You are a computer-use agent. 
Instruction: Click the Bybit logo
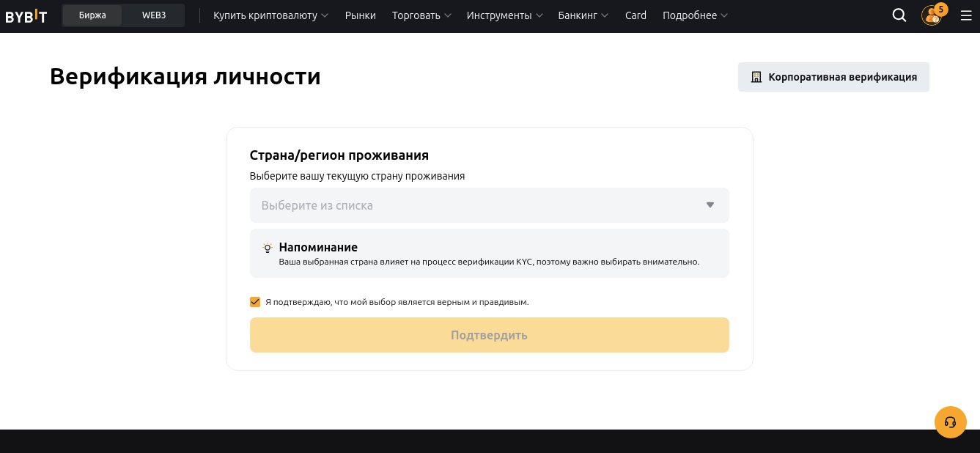pos(26,15)
